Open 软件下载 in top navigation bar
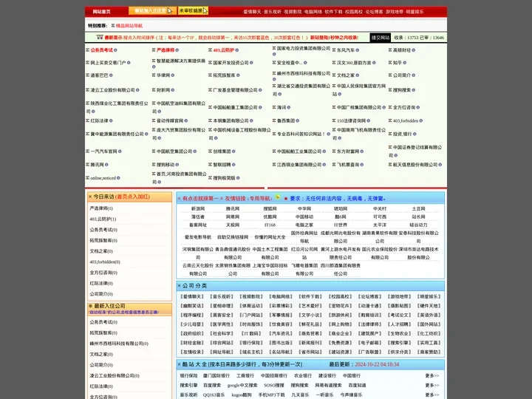The width and height of the screenshot is (532, 399). tap(333, 12)
